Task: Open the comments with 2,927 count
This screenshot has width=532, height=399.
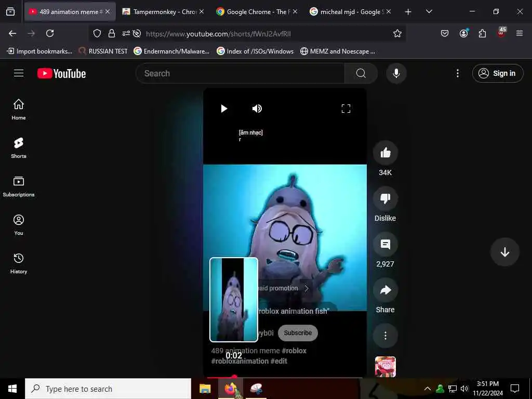Action: [x=385, y=244]
